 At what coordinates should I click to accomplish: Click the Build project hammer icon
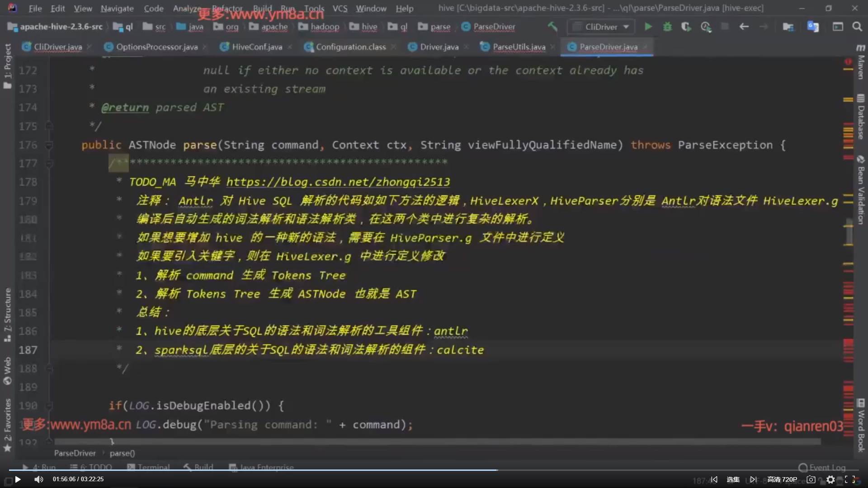pos(552,27)
